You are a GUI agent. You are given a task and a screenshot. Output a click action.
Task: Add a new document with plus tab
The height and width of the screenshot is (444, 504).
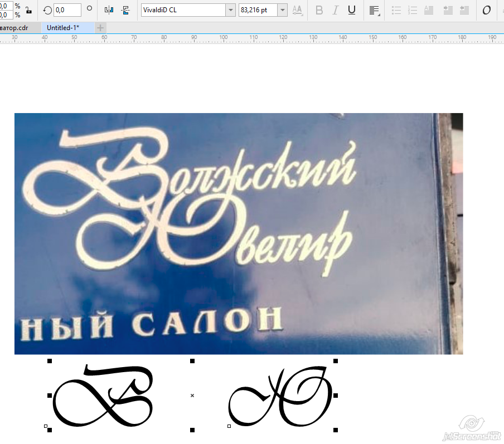click(x=100, y=28)
